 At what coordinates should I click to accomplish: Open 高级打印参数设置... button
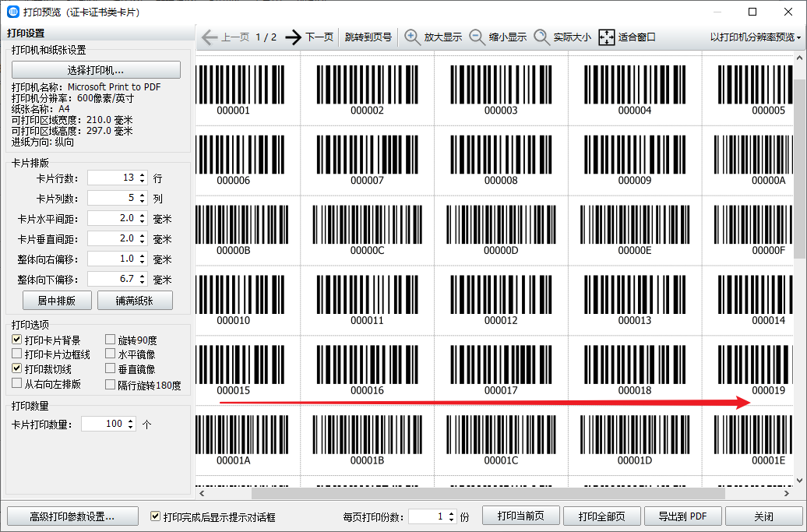click(72, 516)
